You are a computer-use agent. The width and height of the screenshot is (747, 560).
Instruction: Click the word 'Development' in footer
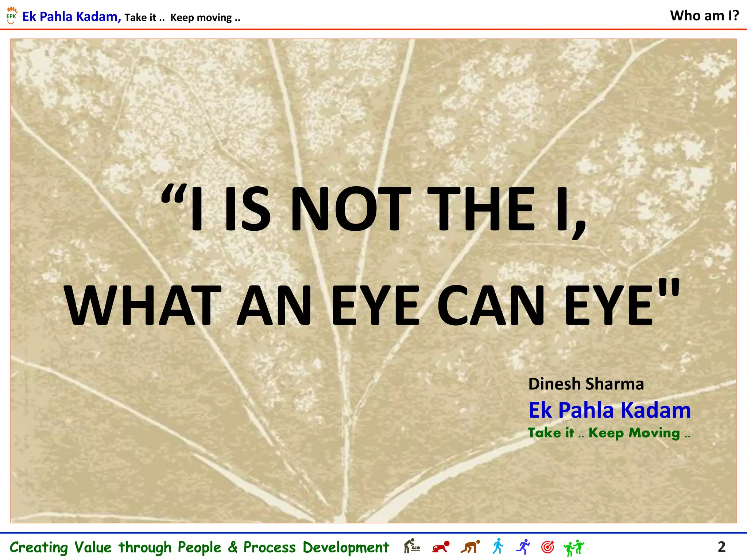click(x=346, y=548)
